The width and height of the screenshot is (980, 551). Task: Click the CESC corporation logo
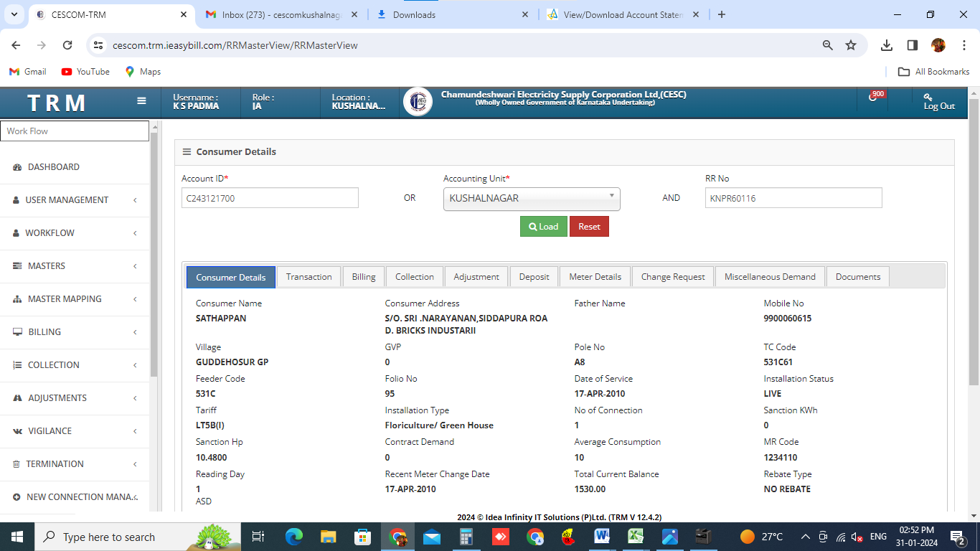pyautogui.click(x=418, y=102)
